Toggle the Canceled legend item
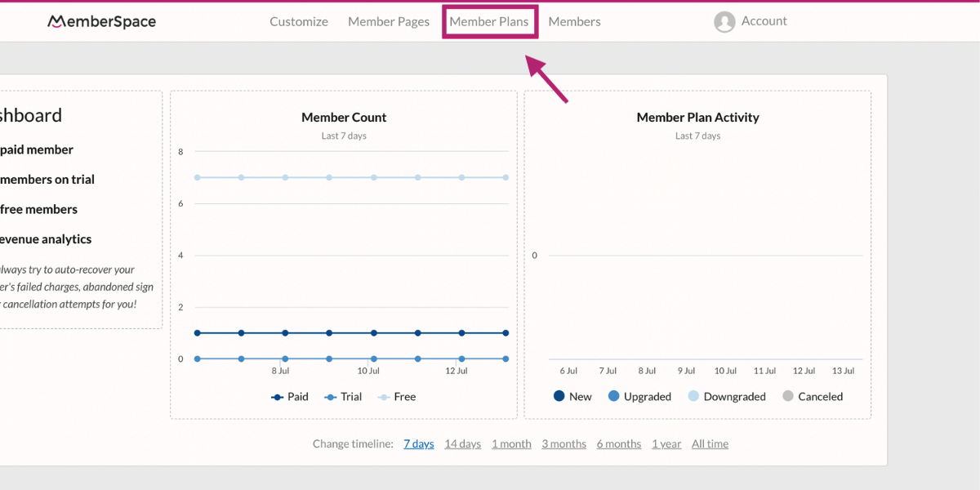This screenshot has height=490, width=980. tap(813, 397)
